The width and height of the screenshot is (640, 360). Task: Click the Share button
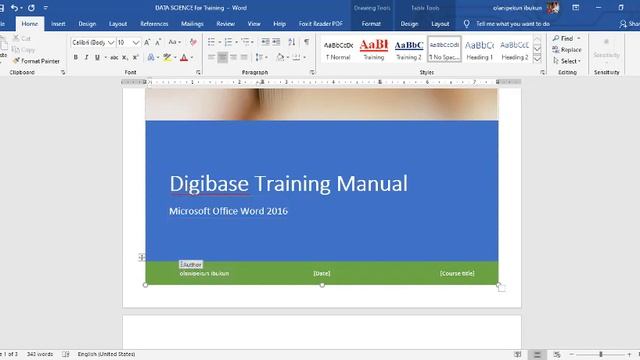629,24
